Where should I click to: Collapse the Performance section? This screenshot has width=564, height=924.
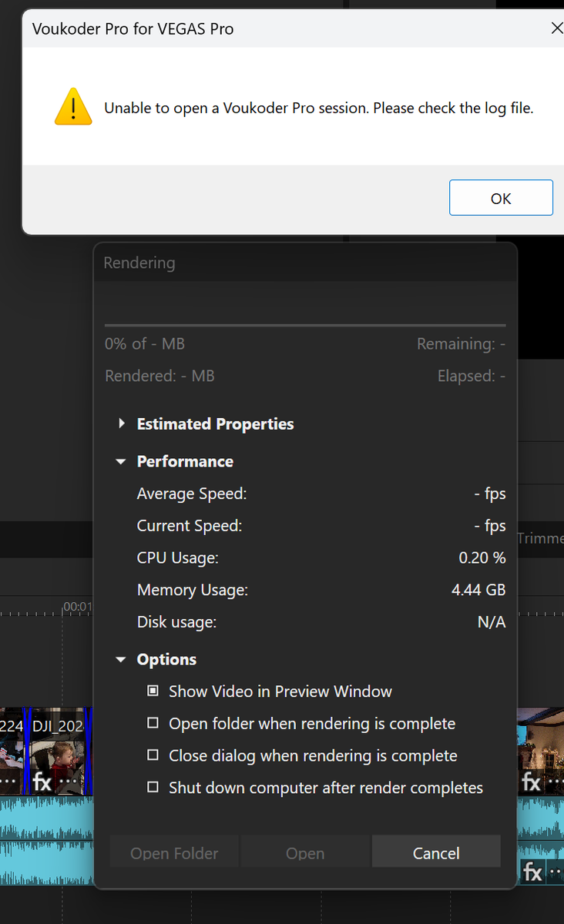click(121, 462)
